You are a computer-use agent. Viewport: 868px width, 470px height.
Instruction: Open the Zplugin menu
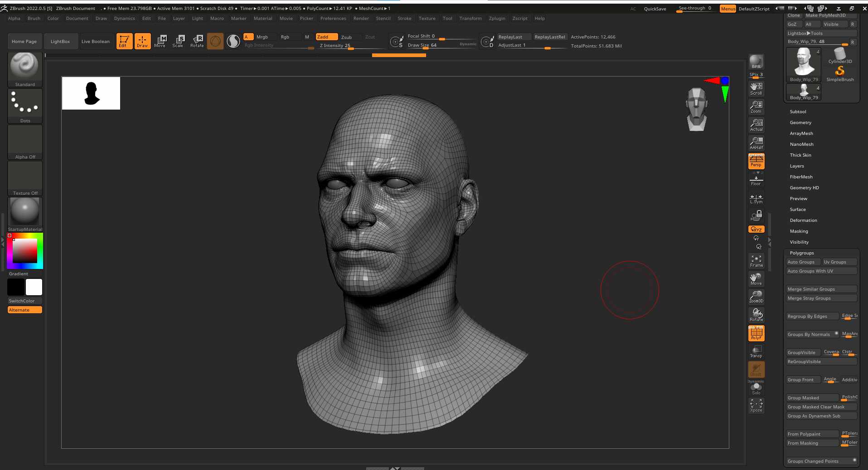(x=497, y=19)
